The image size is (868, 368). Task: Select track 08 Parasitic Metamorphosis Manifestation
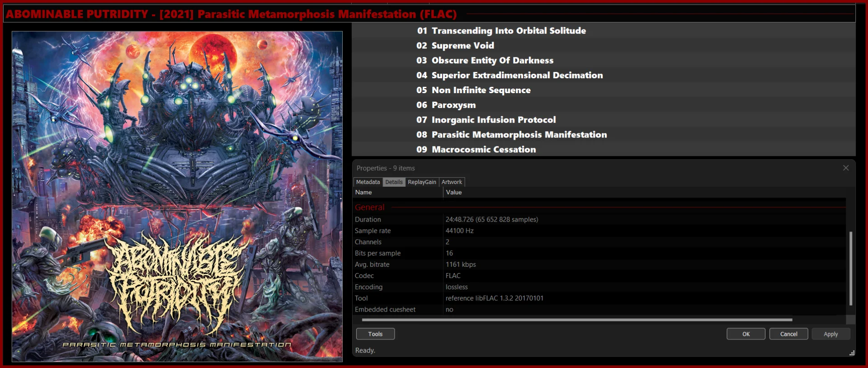(x=604, y=135)
